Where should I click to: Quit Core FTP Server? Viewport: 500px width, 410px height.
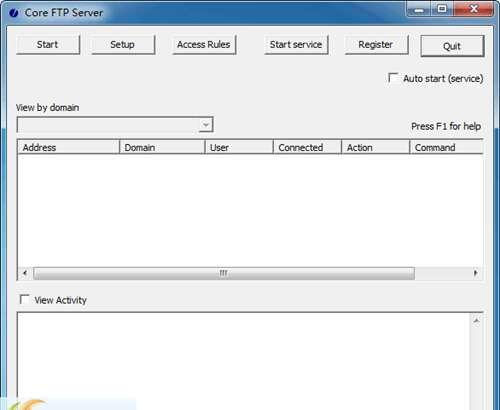[x=452, y=46]
